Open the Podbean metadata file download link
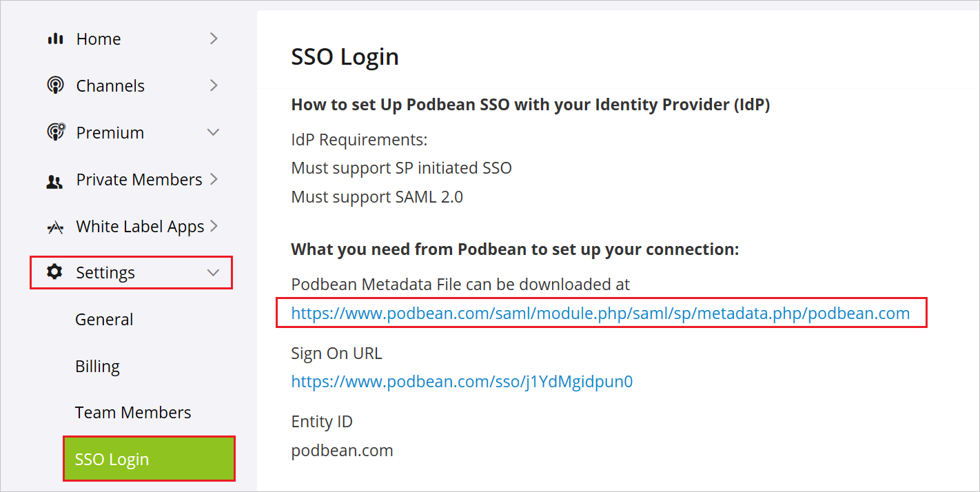The height and width of the screenshot is (492, 980). (601, 314)
